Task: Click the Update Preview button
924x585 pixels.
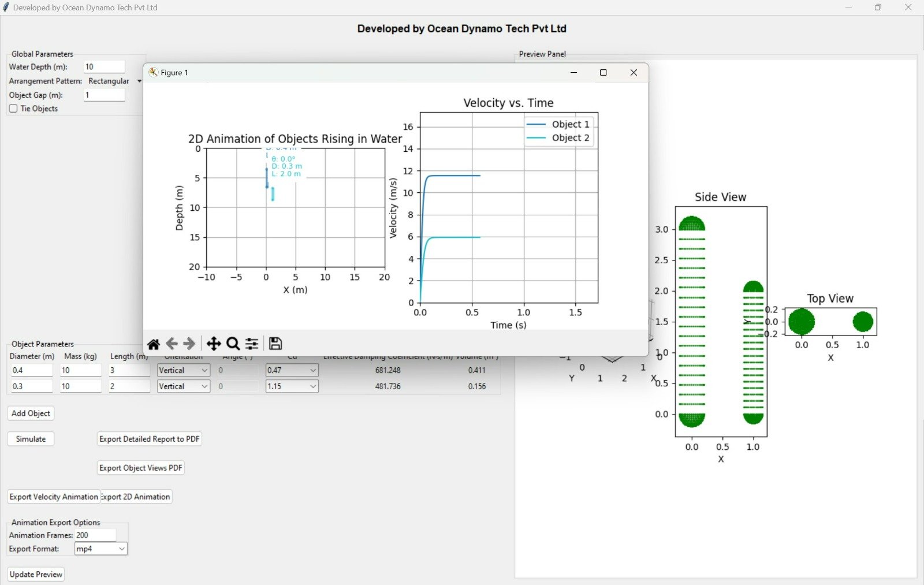Action: [36, 575]
